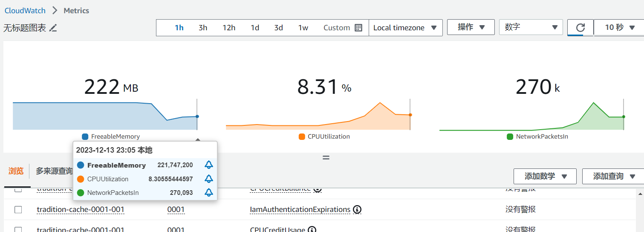Image resolution: width=644 pixels, height=232 pixels.
Task: Check the IamAuthenticationExpirations row checkbox
Action: pyautogui.click(x=18, y=209)
